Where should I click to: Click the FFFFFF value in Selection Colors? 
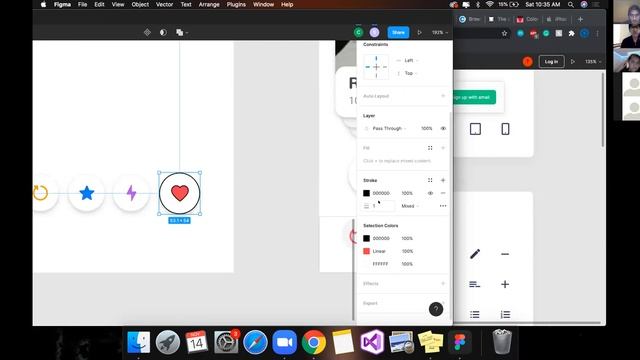tap(380, 264)
